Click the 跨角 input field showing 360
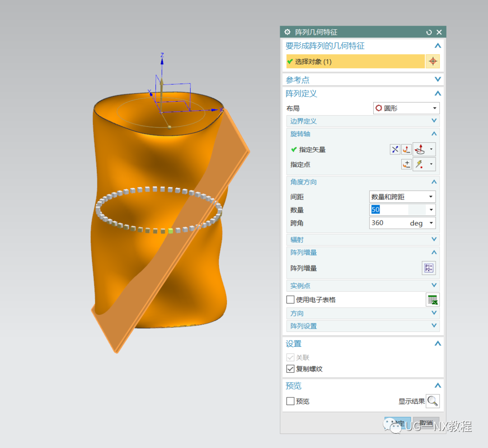488x448 pixels. [x=389, y=223]
